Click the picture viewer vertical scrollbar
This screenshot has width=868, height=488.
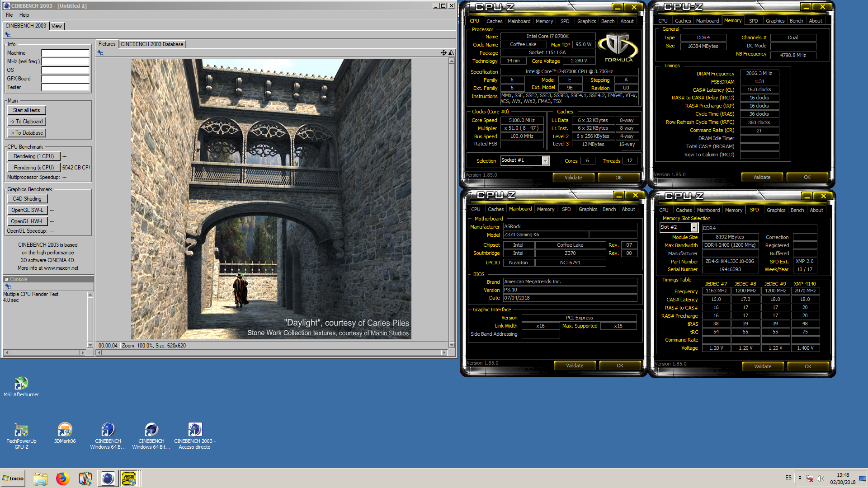pos(452,203)
